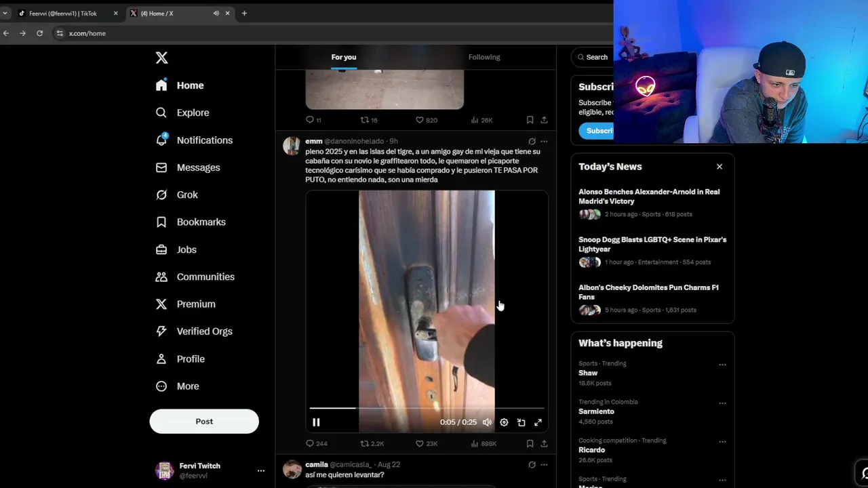Open Explore from the sidebar
This screenshot has height=488, width=868.
pyautogui.click(x=182, y=113)
